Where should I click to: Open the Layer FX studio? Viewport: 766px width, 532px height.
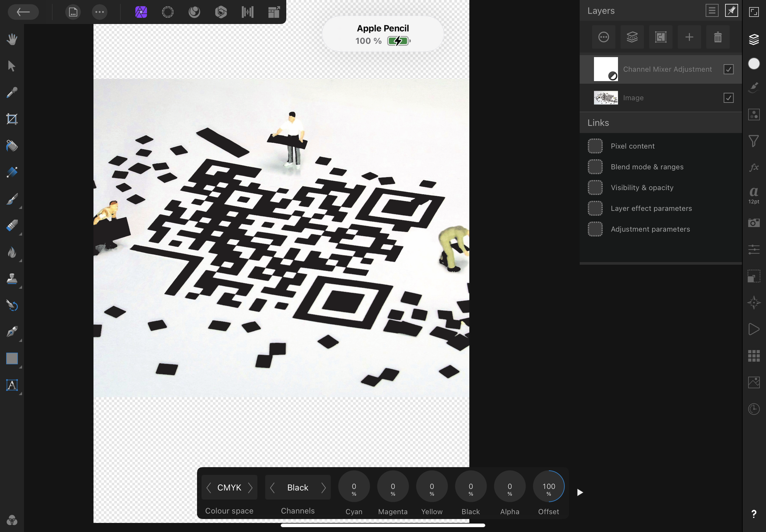pyautogui.click(x=754, y=168)
